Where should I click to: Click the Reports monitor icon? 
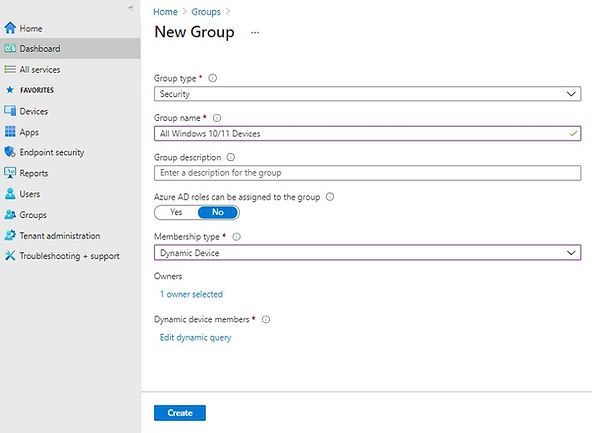coord(10,173)
